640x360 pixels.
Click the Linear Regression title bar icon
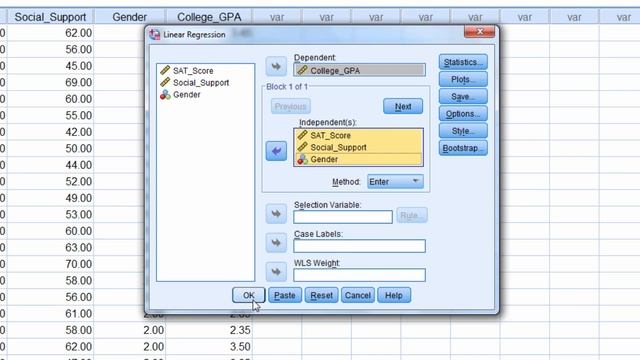[155, 34]
